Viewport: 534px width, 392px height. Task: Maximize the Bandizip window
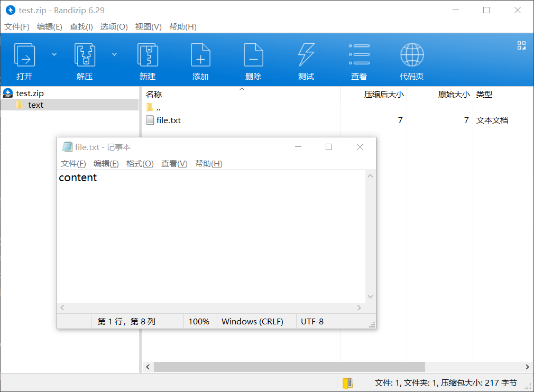486,10
